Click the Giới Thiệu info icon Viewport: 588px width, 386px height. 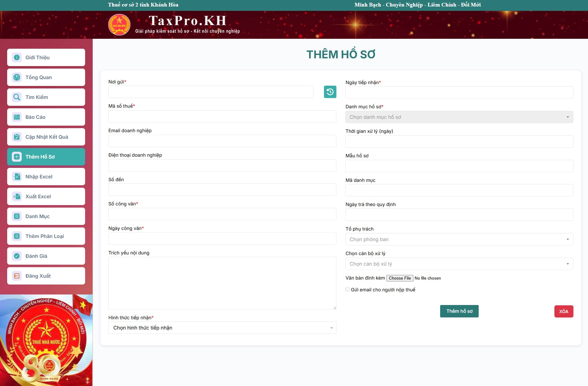click(x=17, y=57)
